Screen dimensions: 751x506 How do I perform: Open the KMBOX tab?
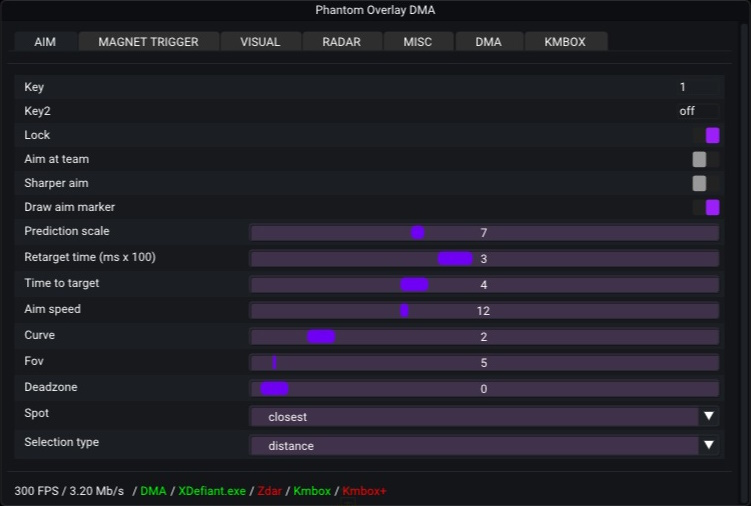click(x=566, y=42)
